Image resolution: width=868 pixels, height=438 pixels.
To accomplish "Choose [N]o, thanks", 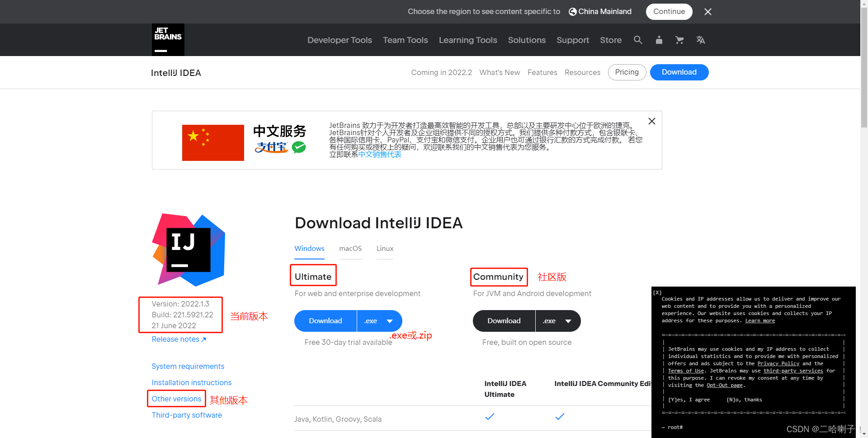I will coord(744,400).
